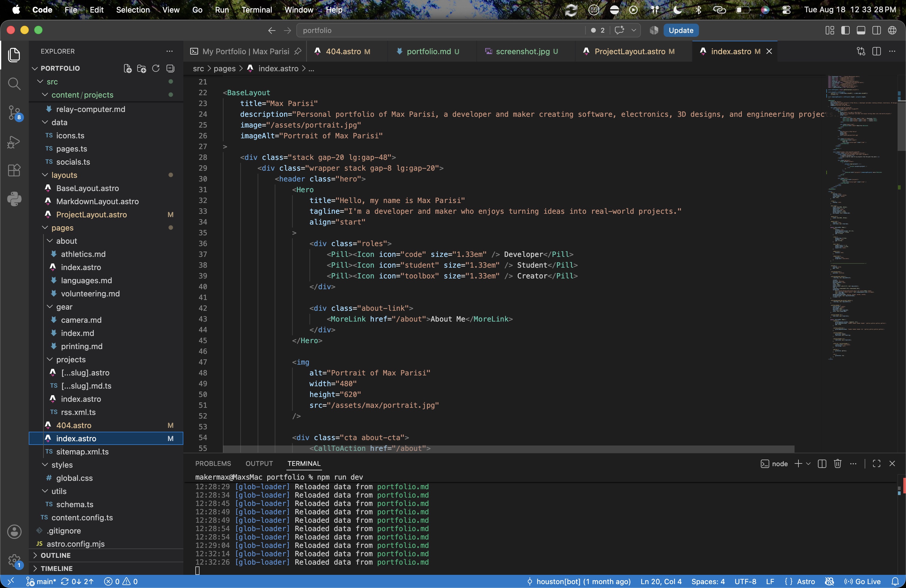Image resolution: width=906 pixels, height=588 pixels.
Task: Open the chat dropdown arrow in title bar
Action: pos(633,31)
